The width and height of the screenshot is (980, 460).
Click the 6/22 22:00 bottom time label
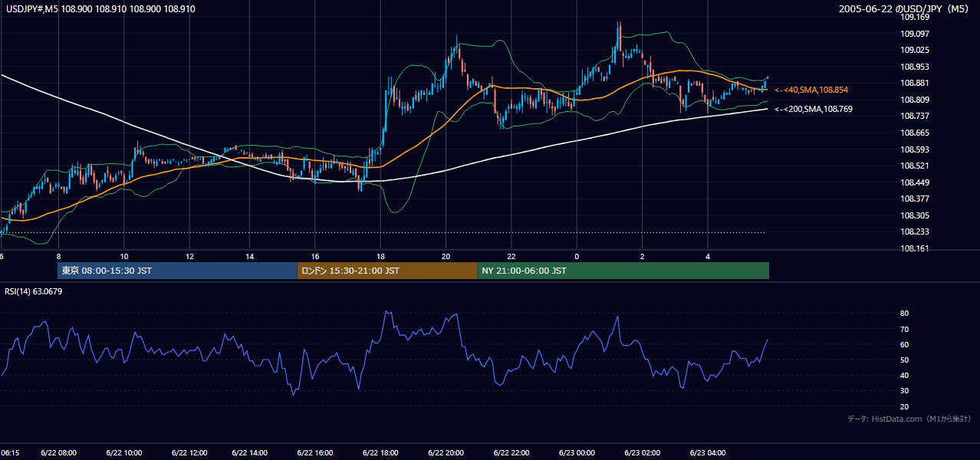(510, 452)
